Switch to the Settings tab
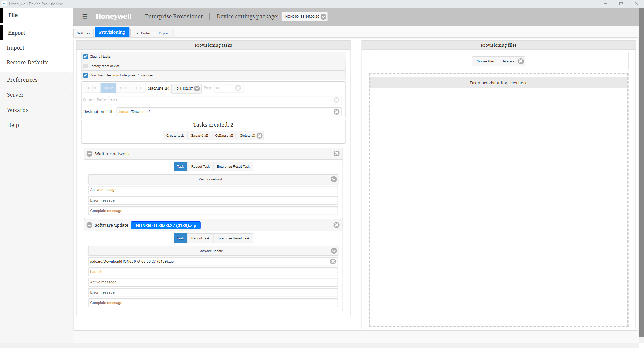 tap(84, 33)
